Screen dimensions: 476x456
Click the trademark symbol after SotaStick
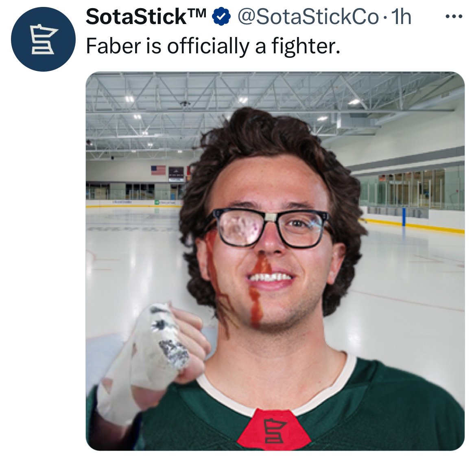click(198, 13)
